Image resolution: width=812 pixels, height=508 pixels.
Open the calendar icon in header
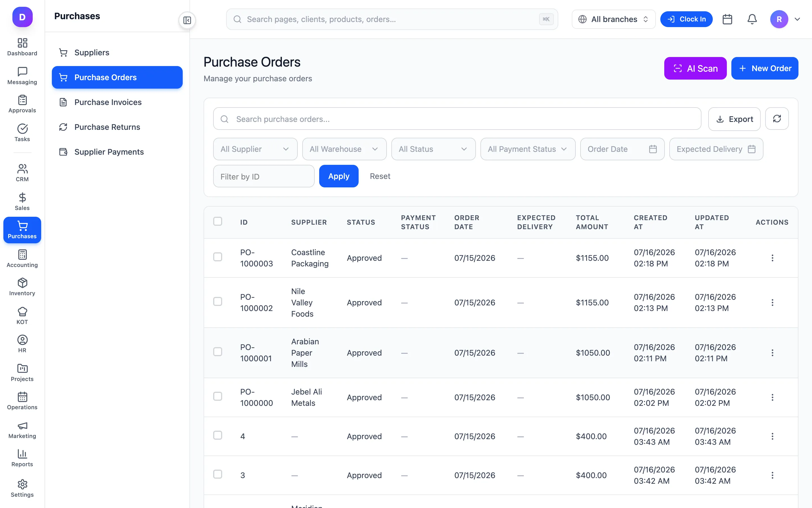[x=727, y=19]
